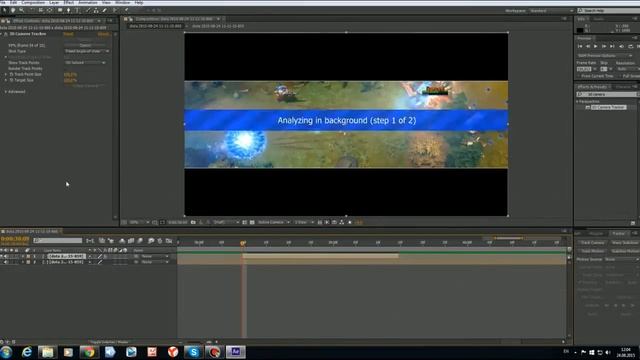This screenshot has height=360, width=640.
Task: Click the Windows Start button
Action: click(x=6, y=352)
